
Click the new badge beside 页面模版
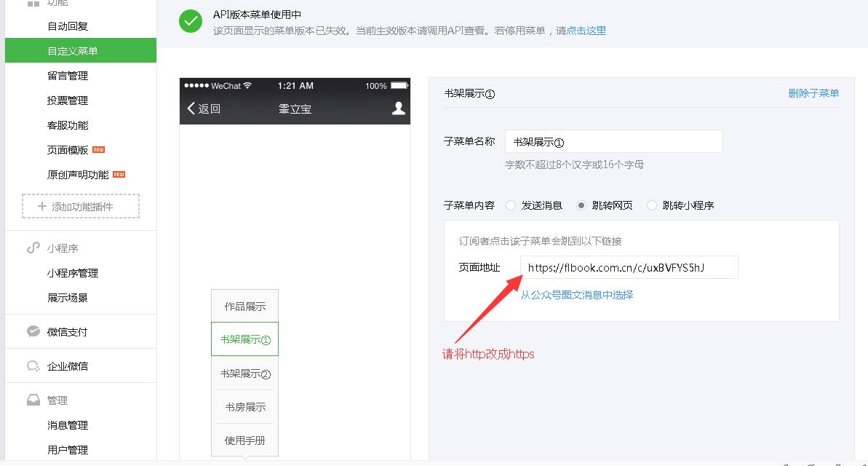click(98, 149)
